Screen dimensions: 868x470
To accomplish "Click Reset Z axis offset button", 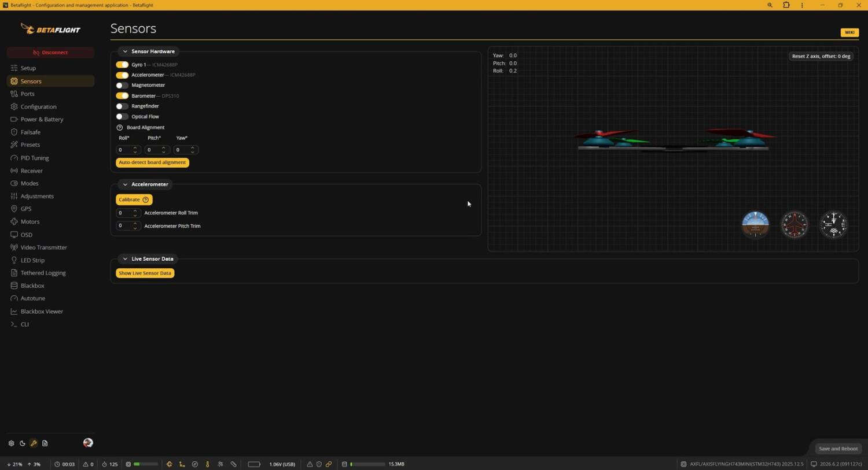I will (821, 56).
